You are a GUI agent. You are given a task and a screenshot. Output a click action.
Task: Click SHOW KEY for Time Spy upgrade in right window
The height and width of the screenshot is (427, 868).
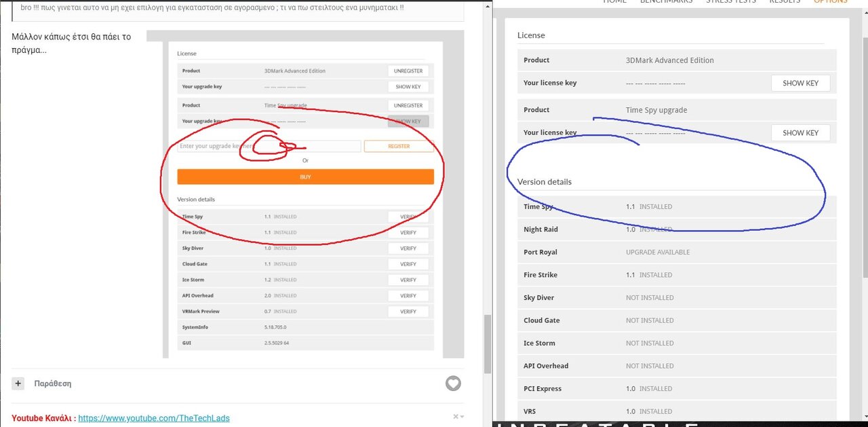pyautogui.click(x=800, y=132)
